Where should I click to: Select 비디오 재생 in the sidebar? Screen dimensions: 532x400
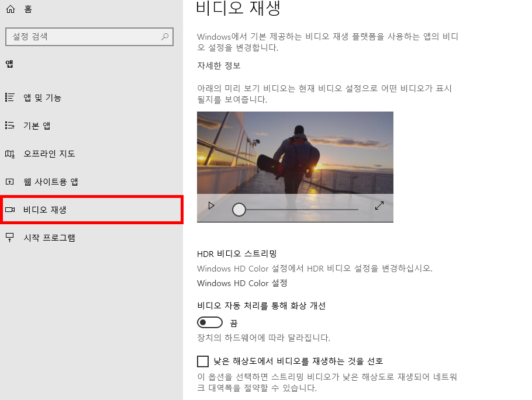point(92,210)
